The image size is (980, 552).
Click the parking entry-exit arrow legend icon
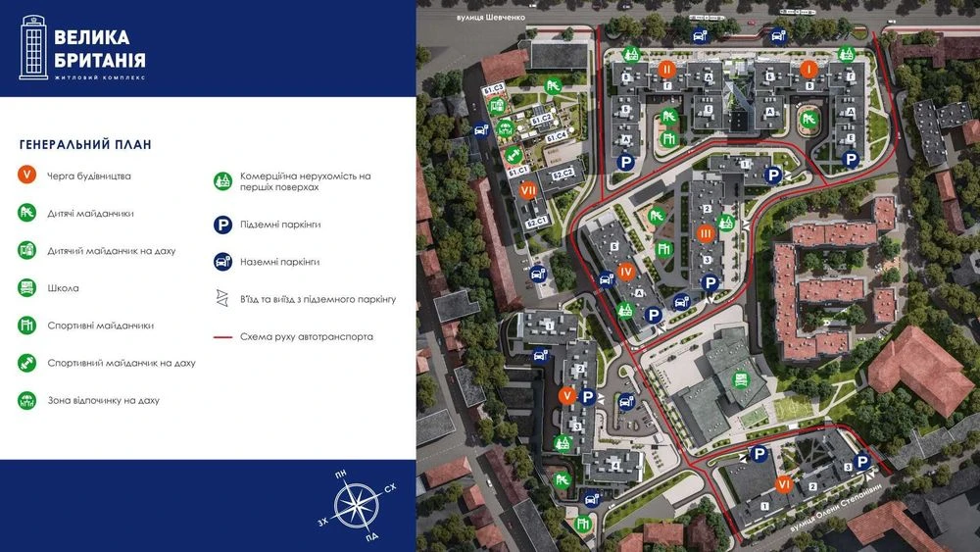pos(222,298)
